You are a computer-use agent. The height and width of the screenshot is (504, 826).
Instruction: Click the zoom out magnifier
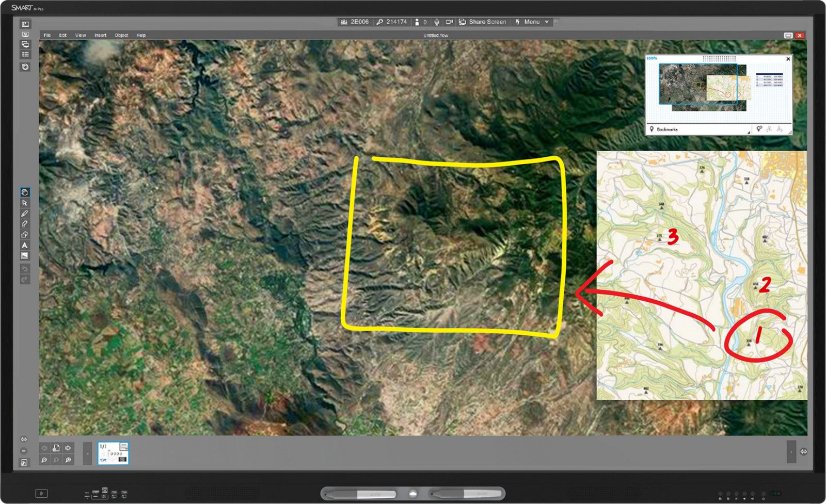pyautogui.click(x=44, y=460)
